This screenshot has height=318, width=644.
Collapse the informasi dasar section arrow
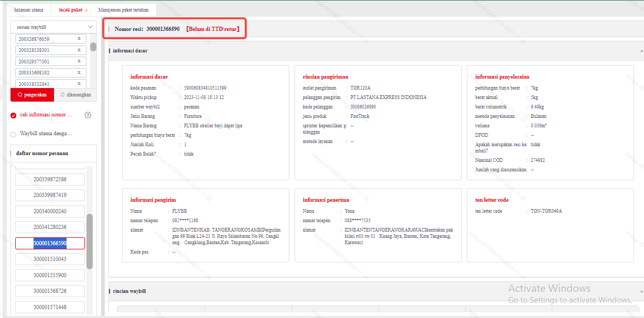pos(641,51)
